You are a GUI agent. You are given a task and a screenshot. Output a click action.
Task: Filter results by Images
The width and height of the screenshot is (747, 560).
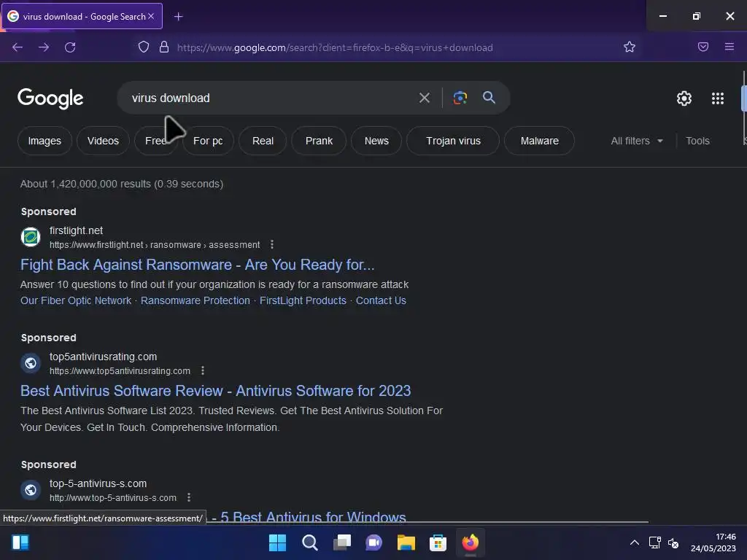[x=44, y=141]
